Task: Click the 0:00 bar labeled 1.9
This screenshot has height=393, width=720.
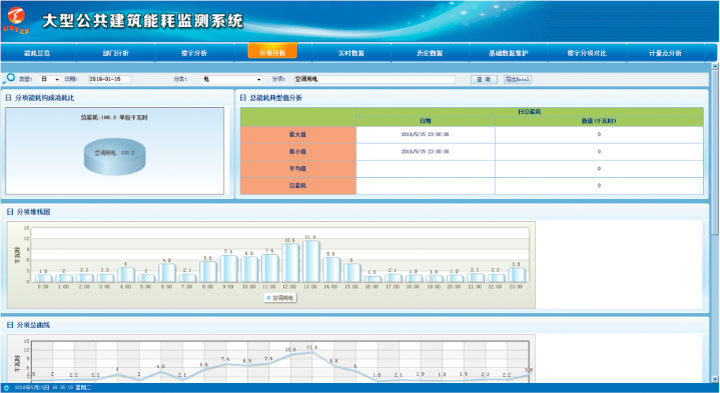Action: 43,278
